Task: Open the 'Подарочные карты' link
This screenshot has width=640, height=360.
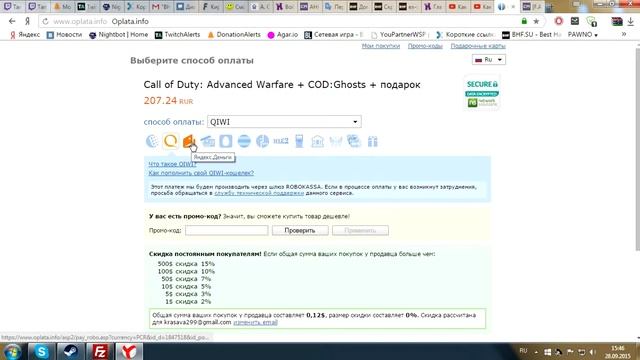Action: pos(478,46)
